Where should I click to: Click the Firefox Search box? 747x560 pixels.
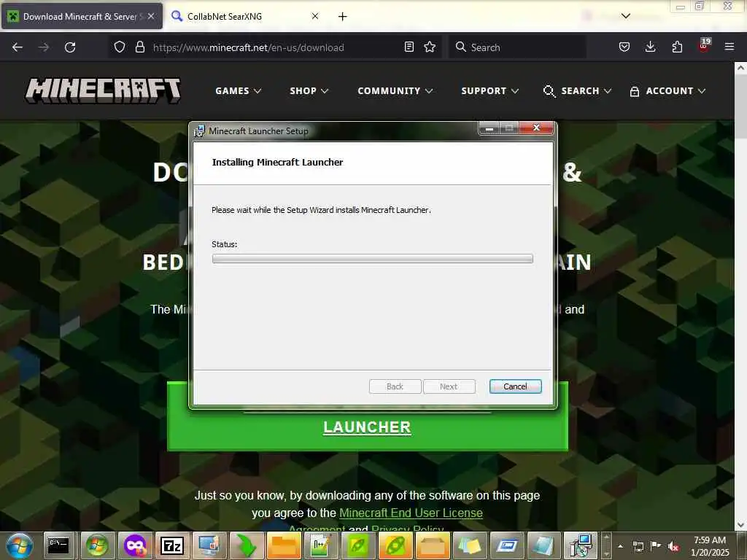pyautogui.click(x=517, y=47)
